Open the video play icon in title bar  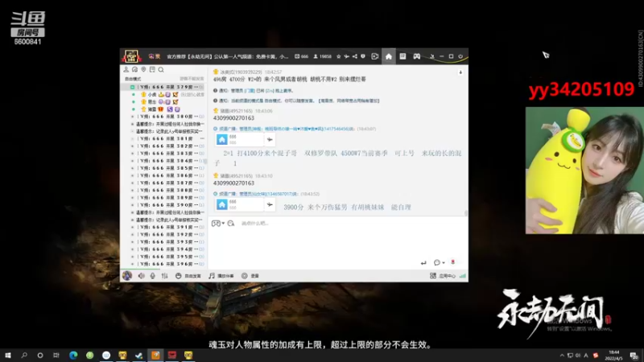374,56
